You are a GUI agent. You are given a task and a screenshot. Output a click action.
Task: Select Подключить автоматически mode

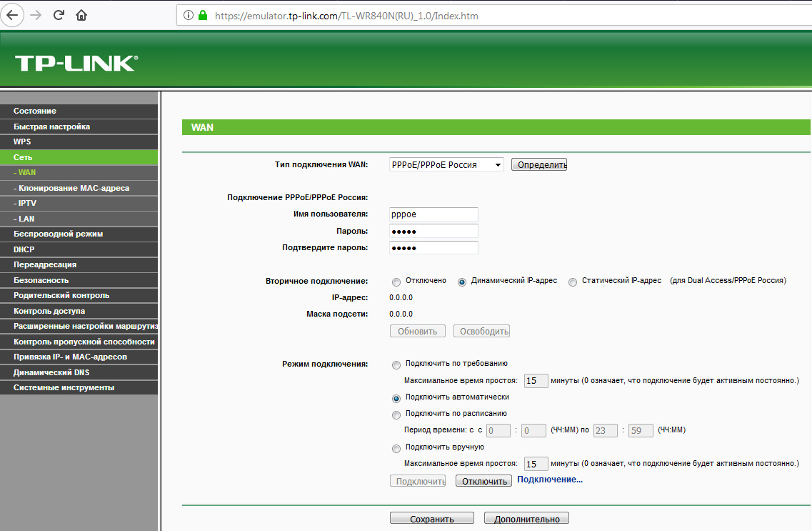[396, 398]
